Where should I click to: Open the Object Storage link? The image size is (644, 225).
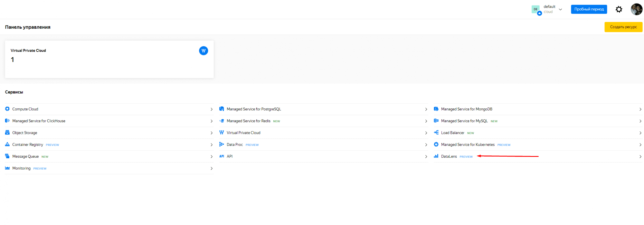pyautogui.click(x=24, y=133)
